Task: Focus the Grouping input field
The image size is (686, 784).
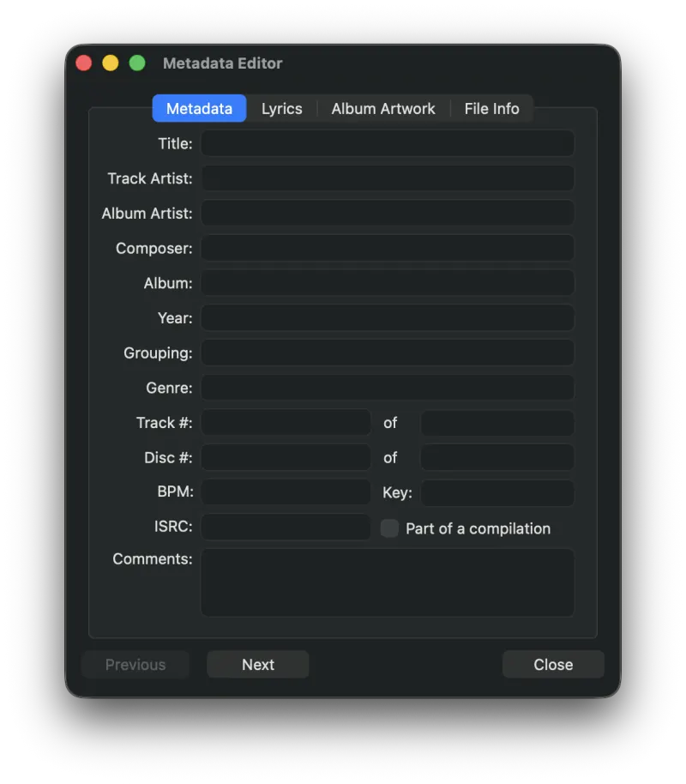Action: [388, 353]
